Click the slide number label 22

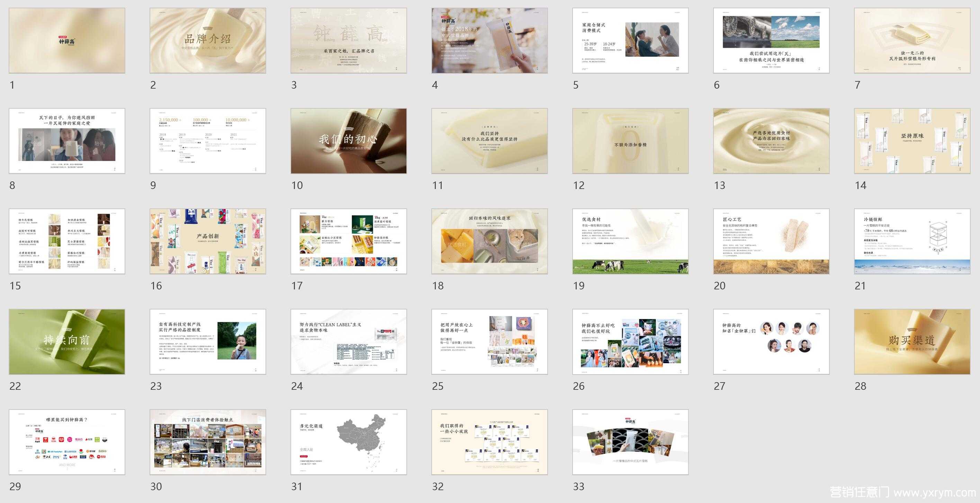15,386
